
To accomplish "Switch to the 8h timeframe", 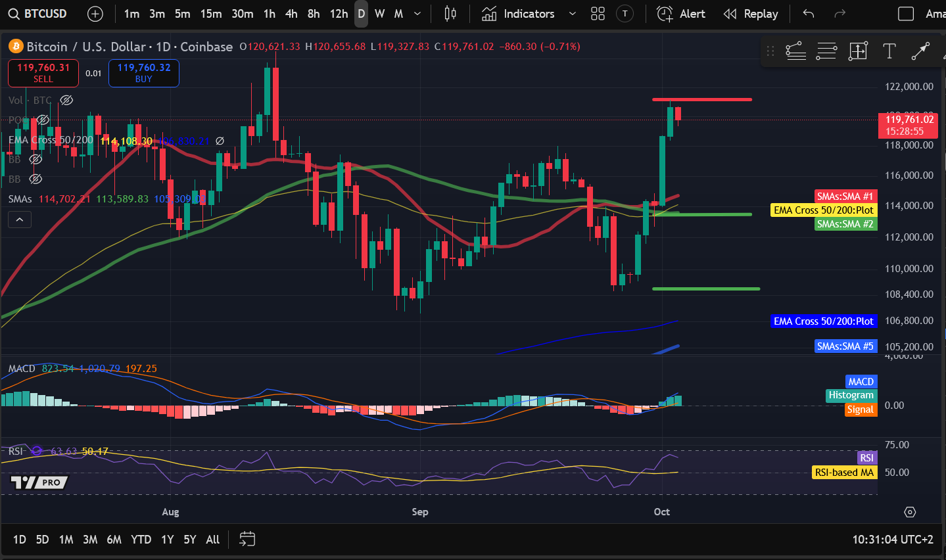I will [x=314, y=14].
